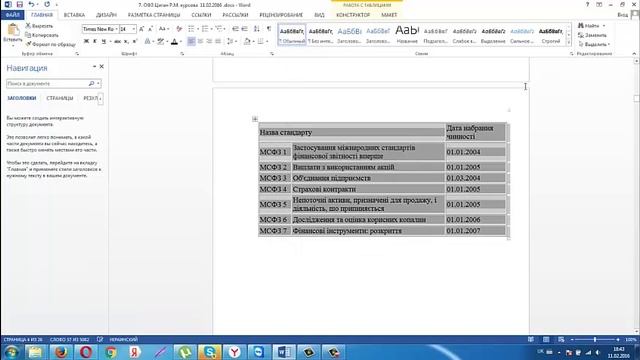
Task: Click numbered list icon
Action: (205, 29)
